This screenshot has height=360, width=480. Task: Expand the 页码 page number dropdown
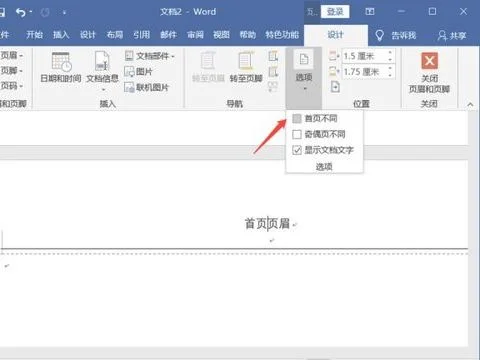tap(11, 86)
